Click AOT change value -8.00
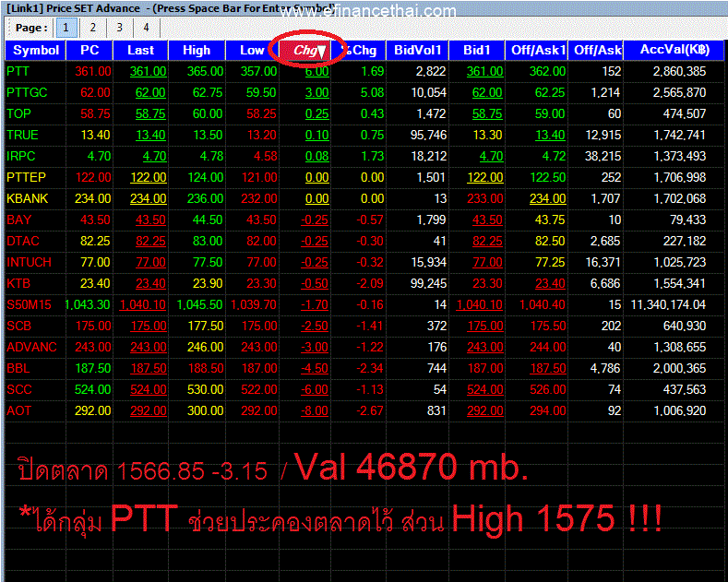Image resolution: width=728 pixels, height=582 pixels. [x=315, y=411]
